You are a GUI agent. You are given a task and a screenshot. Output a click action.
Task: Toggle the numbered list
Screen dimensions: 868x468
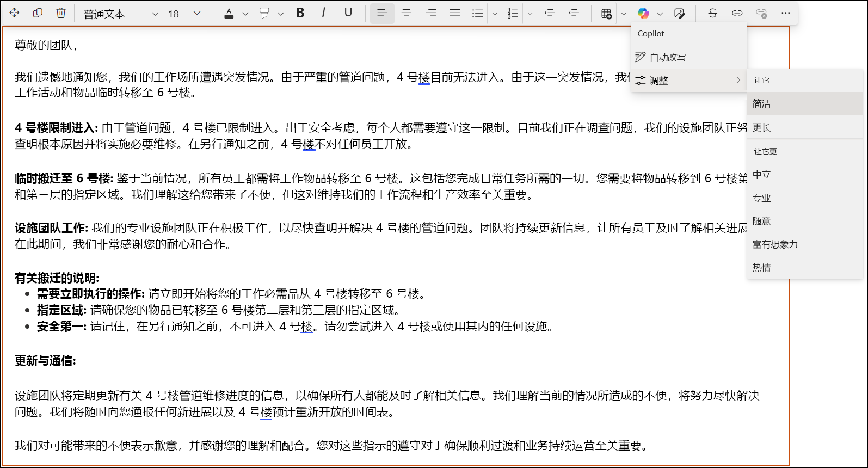click(513, 13)
